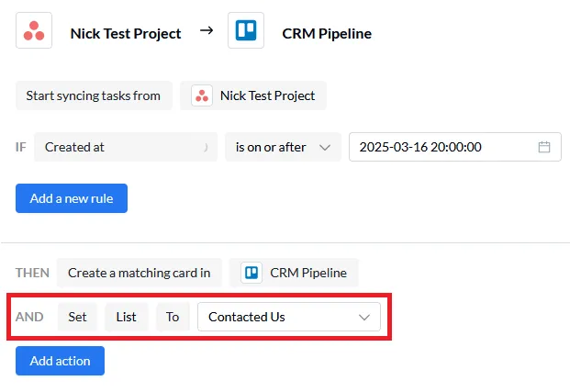Click the Set chip in the AND row
The height and width of the screenshot is (392, 570).
pyautogui.click(x=77, y=317)
